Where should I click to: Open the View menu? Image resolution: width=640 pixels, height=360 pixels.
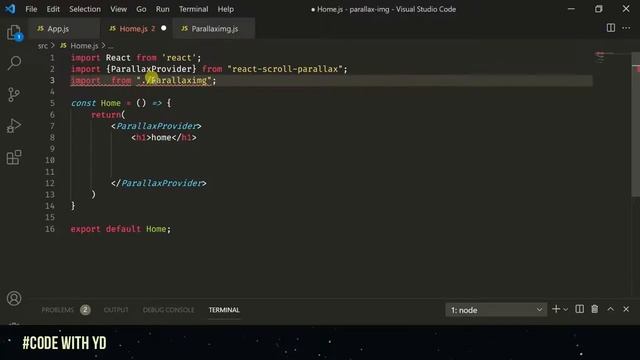[x=118, y=9]
